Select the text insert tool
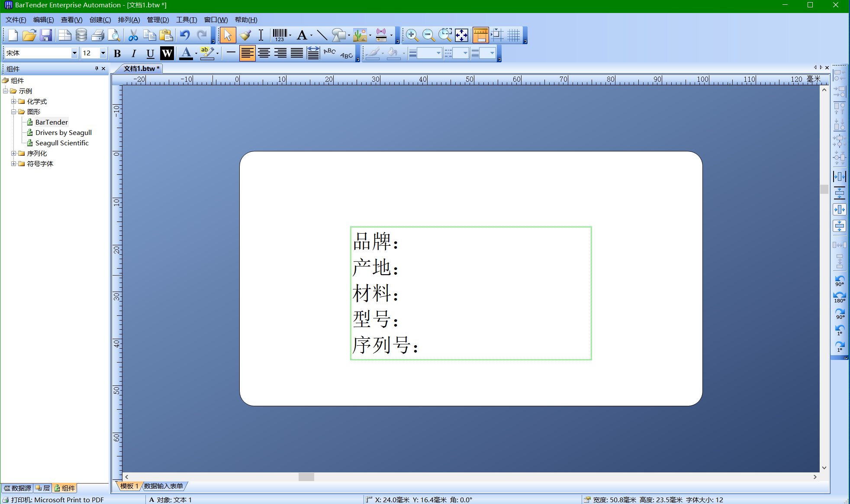The width and height of the screenshot is (850, 504). pos(261,35)
